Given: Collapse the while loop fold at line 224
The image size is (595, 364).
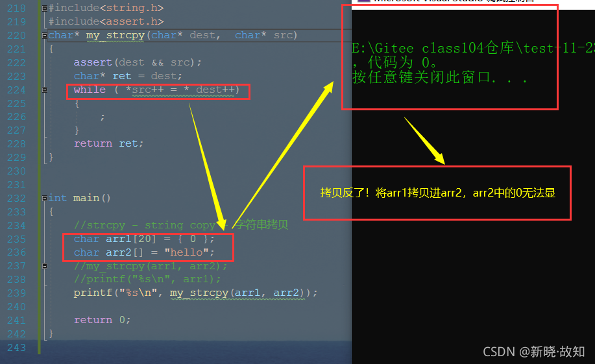Looking at the screenshot, I should pos(44,90).
